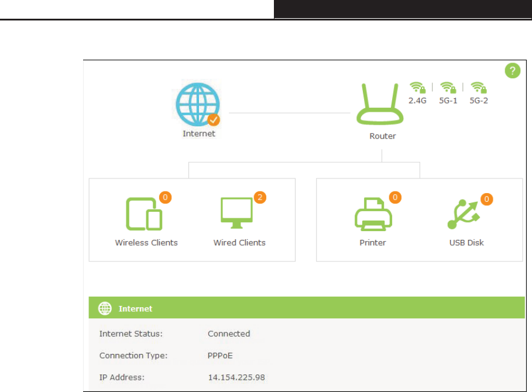This screenshot has height=392, width=532.
Task: Click the PPPoE connection type value
Action: click(x=220, y=356)
